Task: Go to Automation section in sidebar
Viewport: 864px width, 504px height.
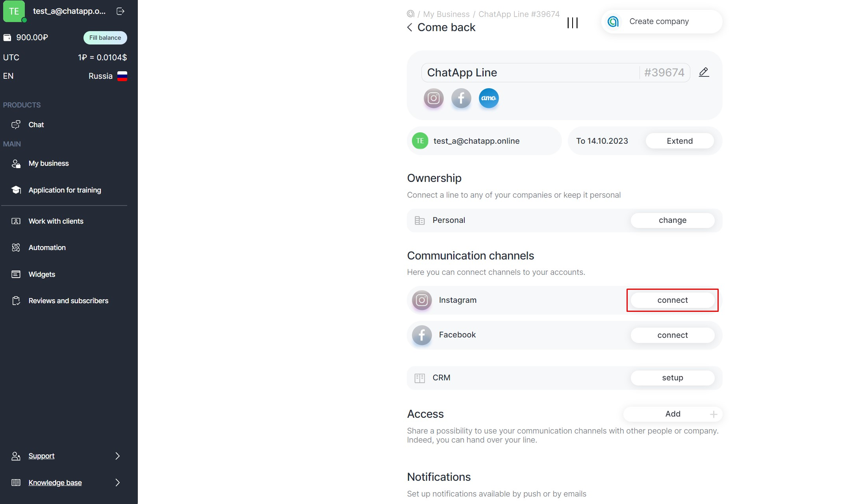Action: 47,248
